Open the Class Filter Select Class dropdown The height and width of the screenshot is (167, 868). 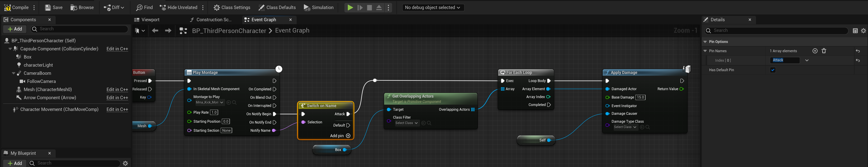coord(406,123)
